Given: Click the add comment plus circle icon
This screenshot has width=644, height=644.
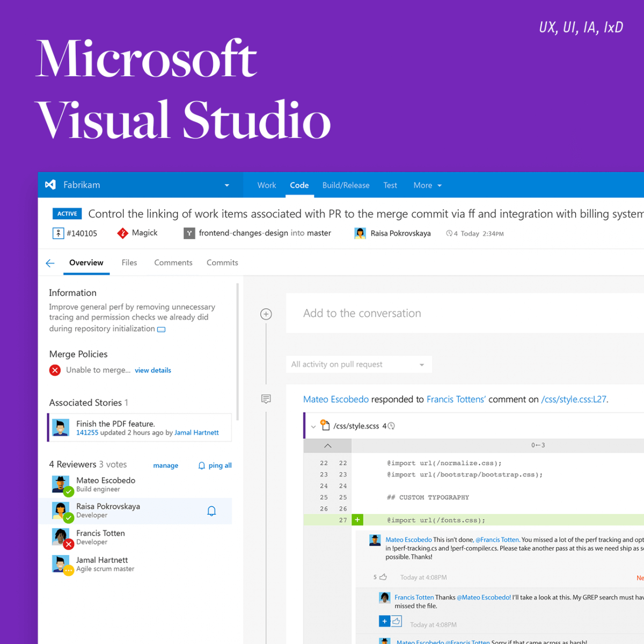Looking at the screenshot, I should coord(266,314).
